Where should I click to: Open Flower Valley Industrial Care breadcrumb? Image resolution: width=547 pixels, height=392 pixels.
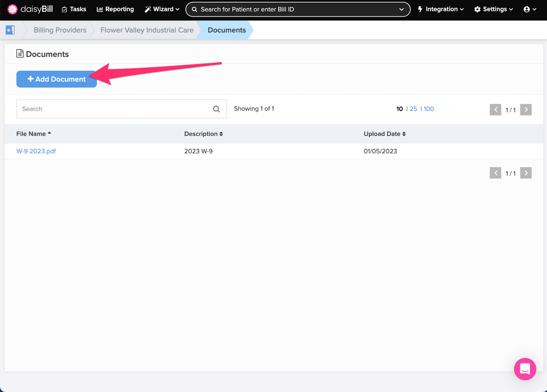(x=147, y=30)
